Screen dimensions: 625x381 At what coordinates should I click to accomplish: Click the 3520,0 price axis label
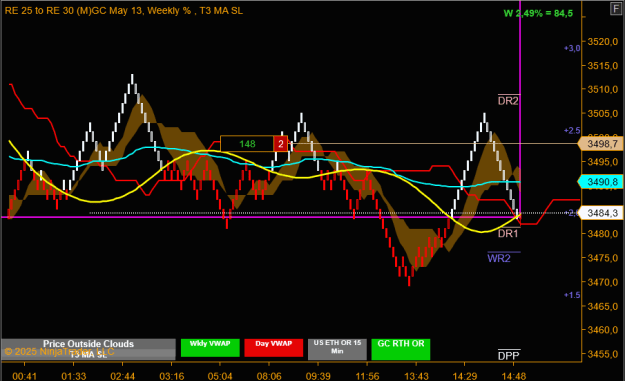click(x=603, y=41)
